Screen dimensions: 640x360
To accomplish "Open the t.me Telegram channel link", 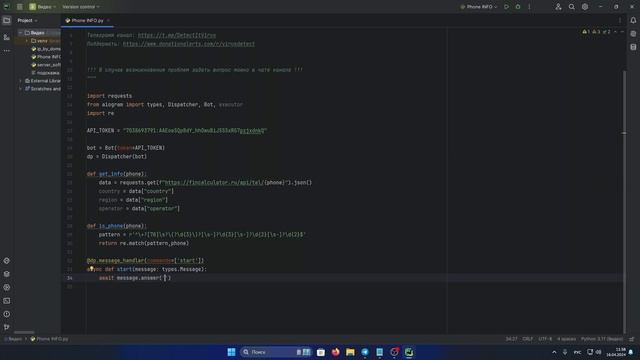I will pos(177,36).
